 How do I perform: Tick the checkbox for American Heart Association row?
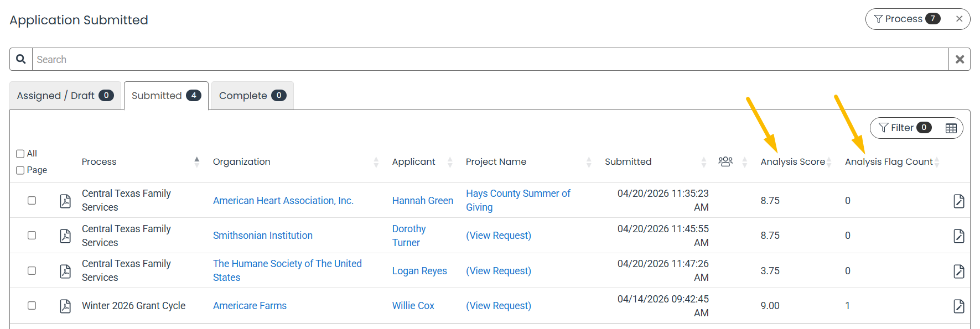pyautogui.click(x=32, y=201)
